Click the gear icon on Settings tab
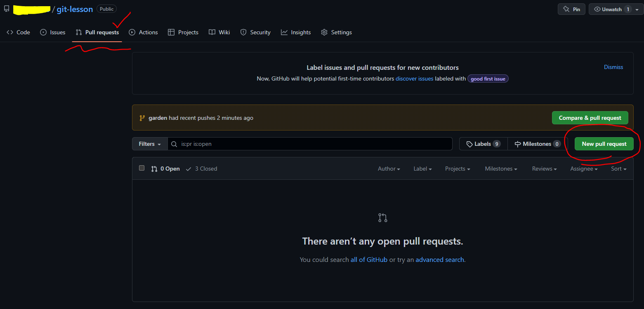Viewport: 644px width, 309px height. coord(324,32)
